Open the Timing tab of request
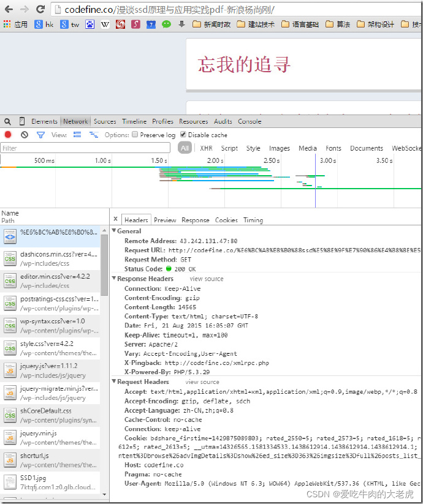423x504 pixels. 253,220
